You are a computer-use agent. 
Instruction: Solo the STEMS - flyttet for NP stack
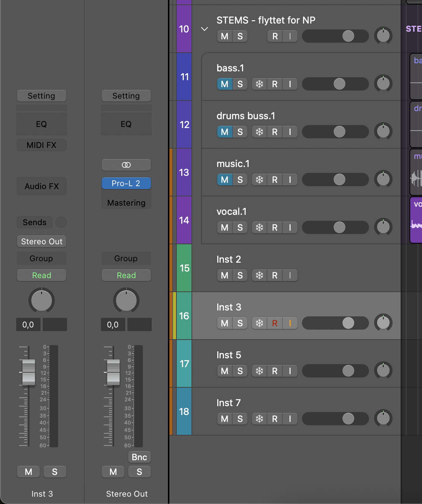click(x=240, y=36)
